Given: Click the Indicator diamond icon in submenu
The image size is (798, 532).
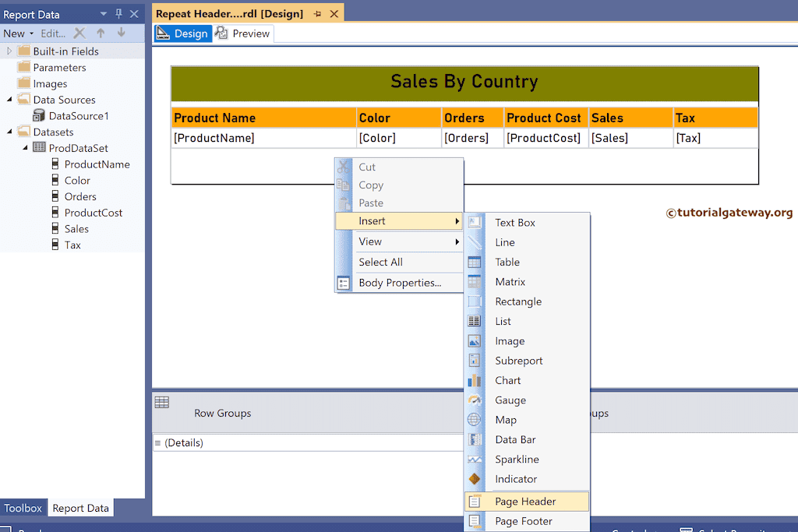Looking at the screenshot, I should click(x=475, y=479).
